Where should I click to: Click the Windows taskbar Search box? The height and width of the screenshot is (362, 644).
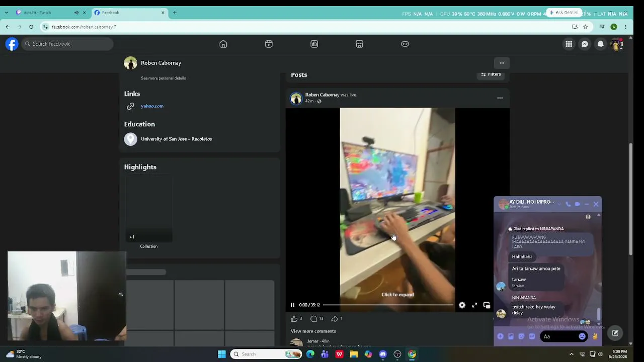266,354
